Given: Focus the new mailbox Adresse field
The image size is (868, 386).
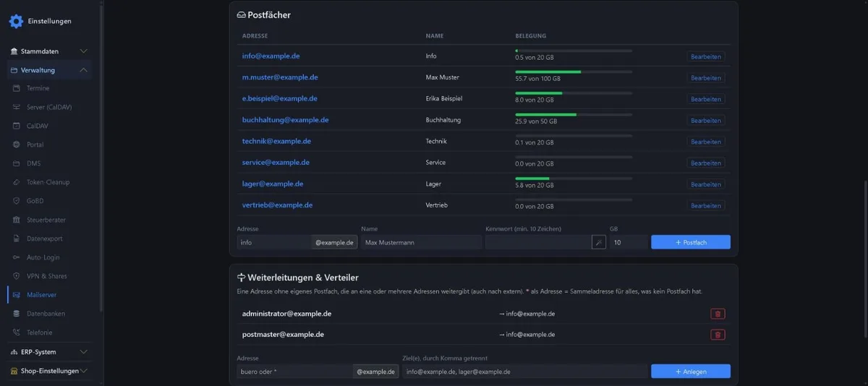Looking at the screenshot, I should pos(274,242).
